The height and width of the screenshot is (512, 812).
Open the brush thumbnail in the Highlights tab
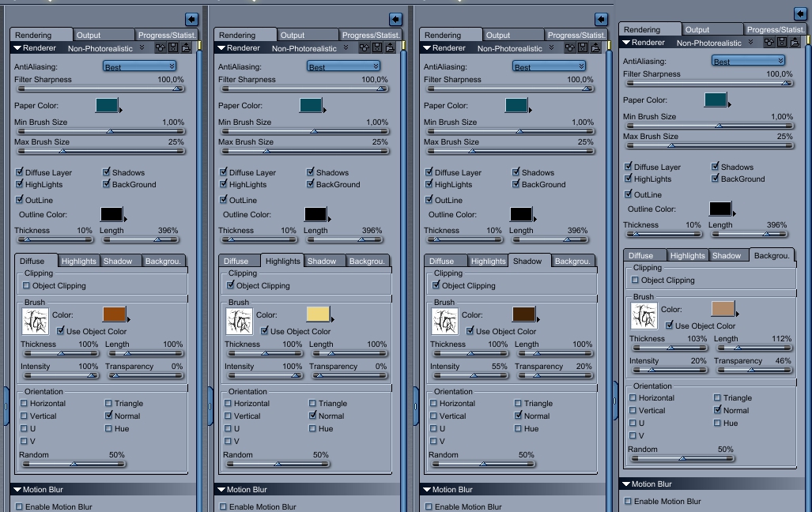[x=240, y=321]
